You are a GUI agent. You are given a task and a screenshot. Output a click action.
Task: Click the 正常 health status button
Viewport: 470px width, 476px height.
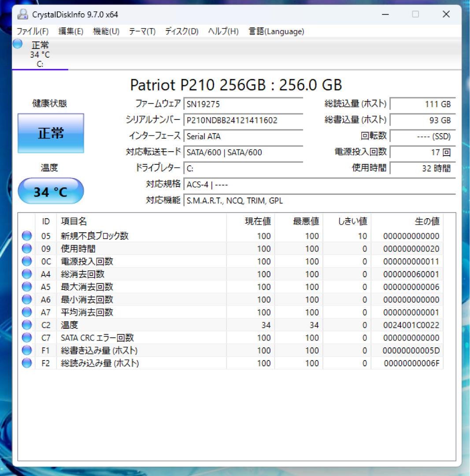(x=51, y=133)
